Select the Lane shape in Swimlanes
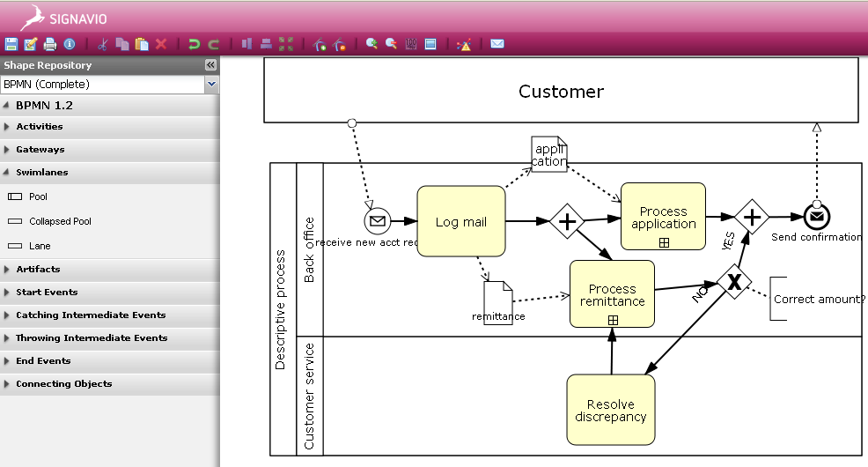Image resolution: width=868 pixels, height=467 pixels. point(40,247)
